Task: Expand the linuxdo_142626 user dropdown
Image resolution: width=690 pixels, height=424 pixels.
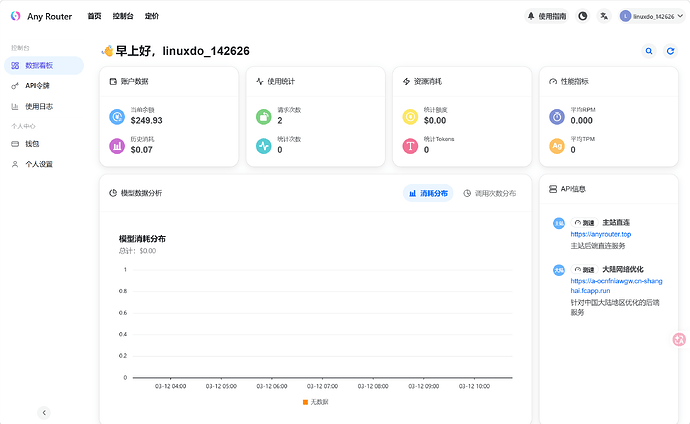Action: 653,16
